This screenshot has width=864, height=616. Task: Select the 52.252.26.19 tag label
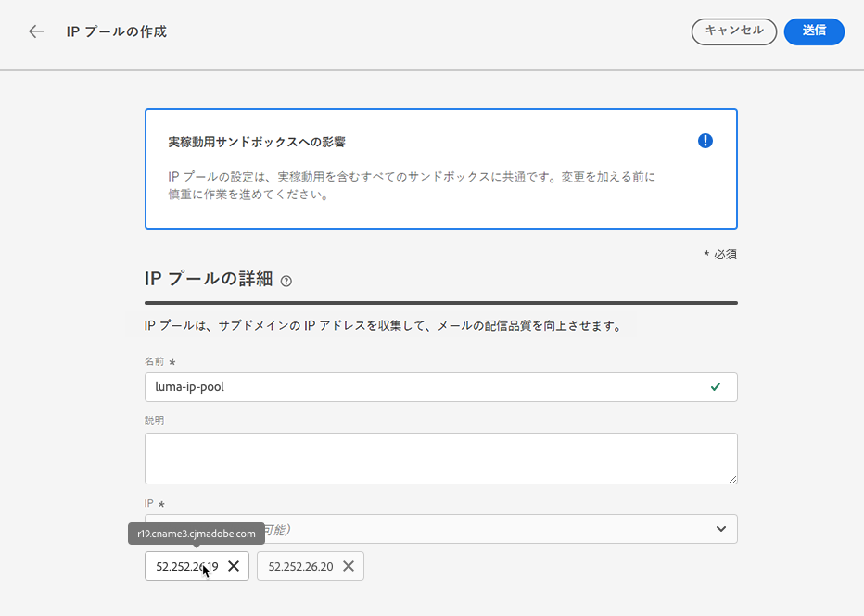[186, 566]
